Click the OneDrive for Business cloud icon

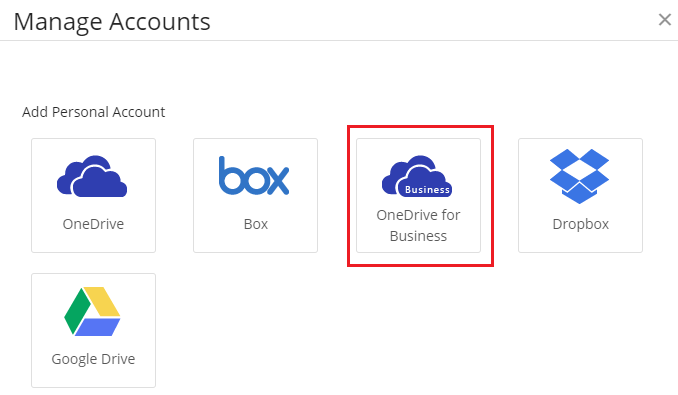(x=417, y=176)
